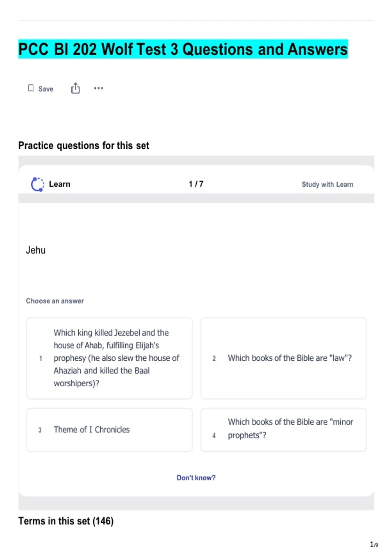
Task: Click the Save bookmark icon
Action: [x=31, y=88]
